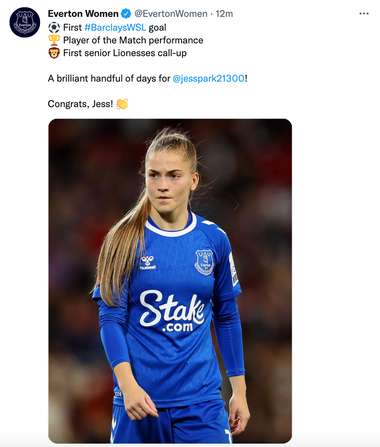
Task: Click the hummel logo on the shirt
Action: pos(148,263)
